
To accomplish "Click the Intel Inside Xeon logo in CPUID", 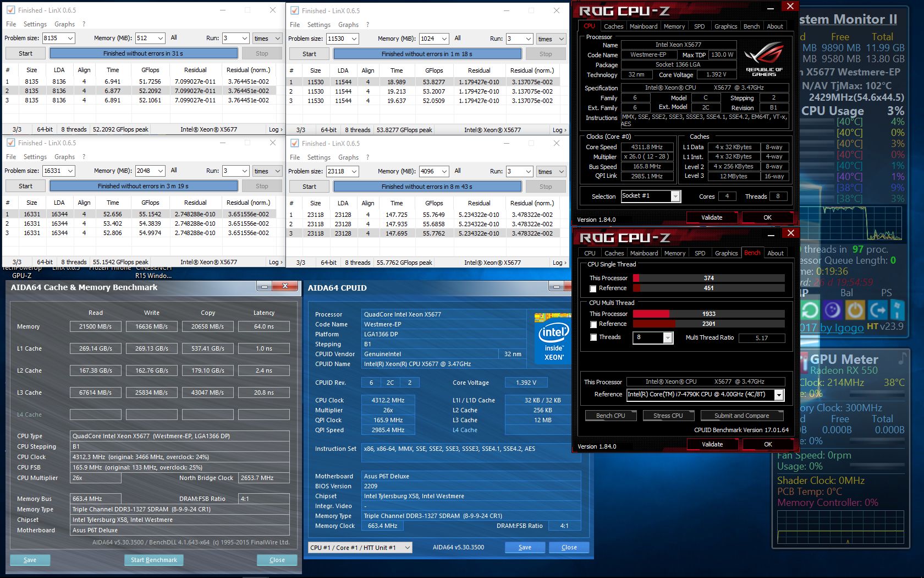I will pos(553,339).
